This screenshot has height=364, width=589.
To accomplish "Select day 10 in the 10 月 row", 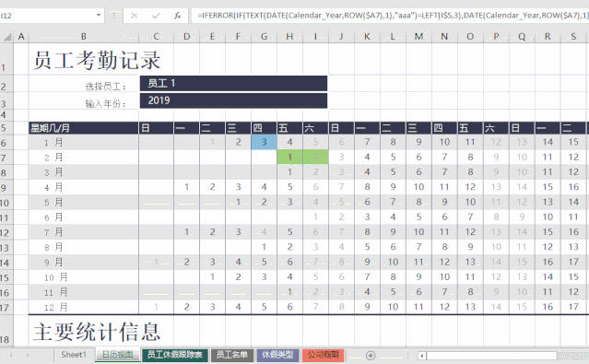I will [x=444, y=277].
